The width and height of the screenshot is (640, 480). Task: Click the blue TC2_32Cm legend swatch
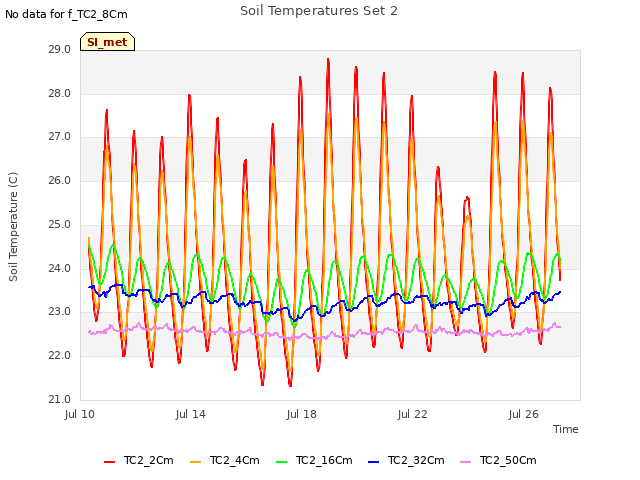coord(373,462)
